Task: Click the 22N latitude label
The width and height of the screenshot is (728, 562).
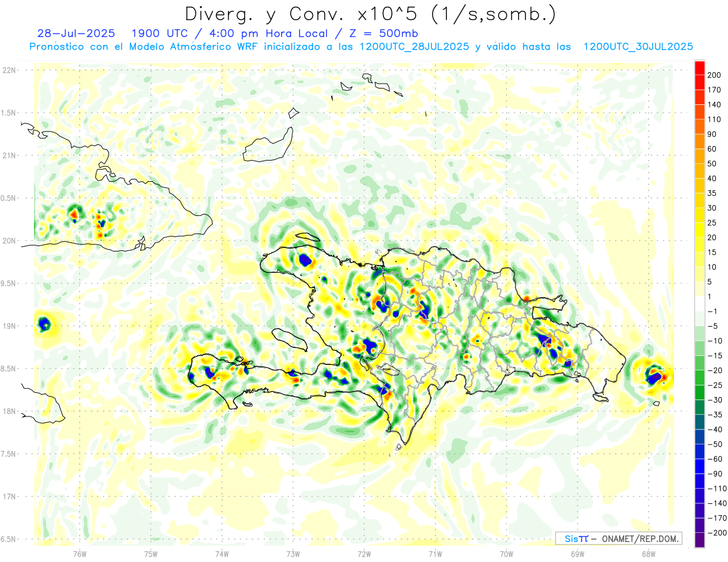Action: point(9,70)
